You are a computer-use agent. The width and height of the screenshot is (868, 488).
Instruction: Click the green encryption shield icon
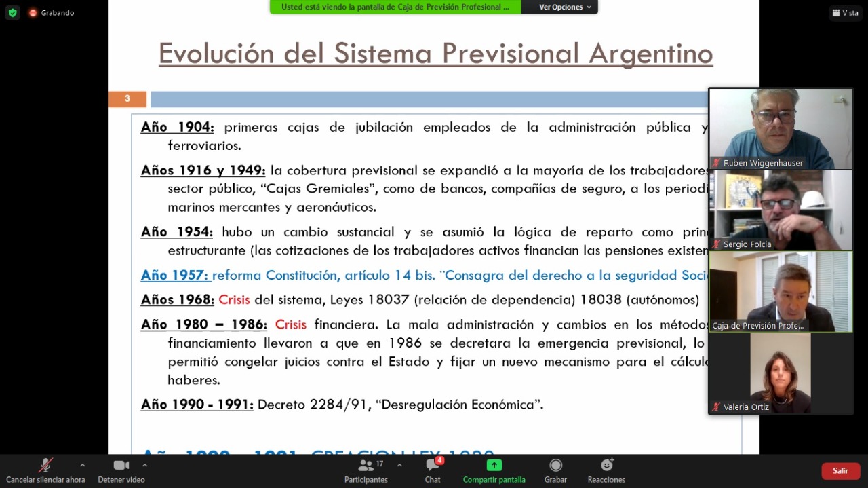13,12
